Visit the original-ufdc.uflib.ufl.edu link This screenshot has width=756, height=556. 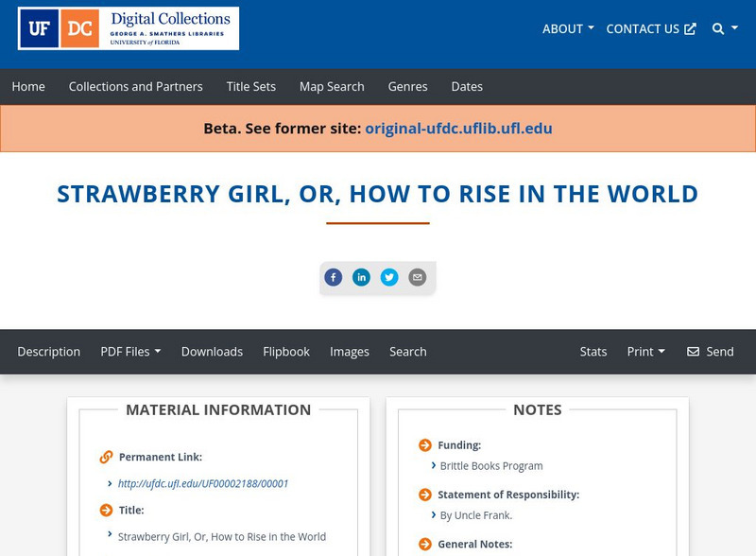tap(458, 129)
